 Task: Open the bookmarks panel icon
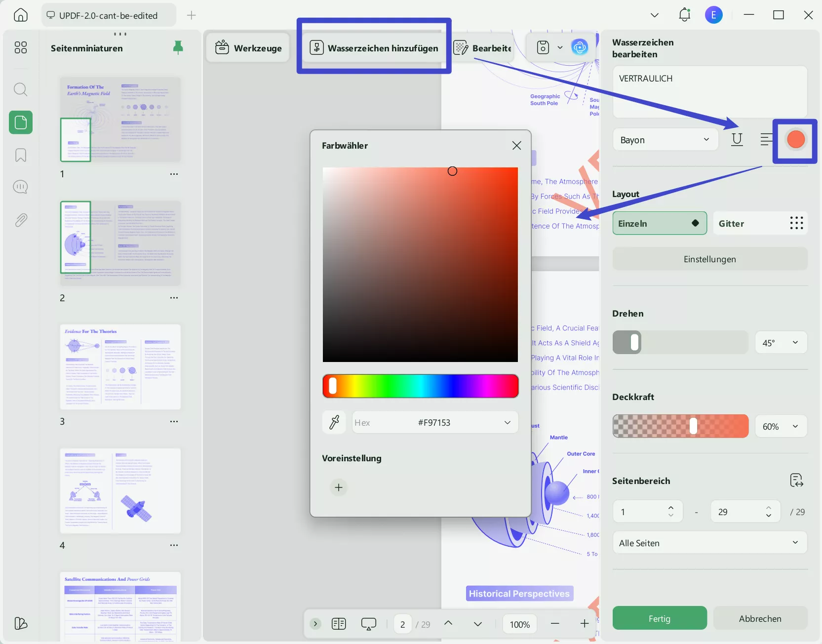tap(21, 155)
